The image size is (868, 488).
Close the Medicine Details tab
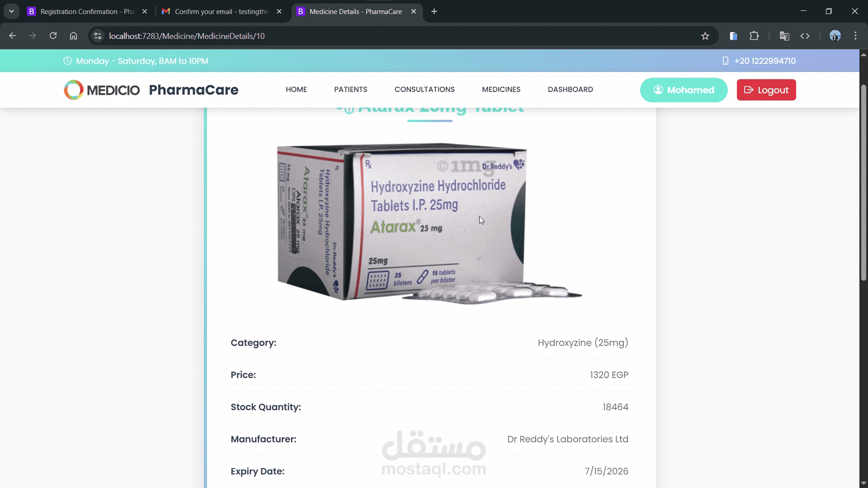414,11
